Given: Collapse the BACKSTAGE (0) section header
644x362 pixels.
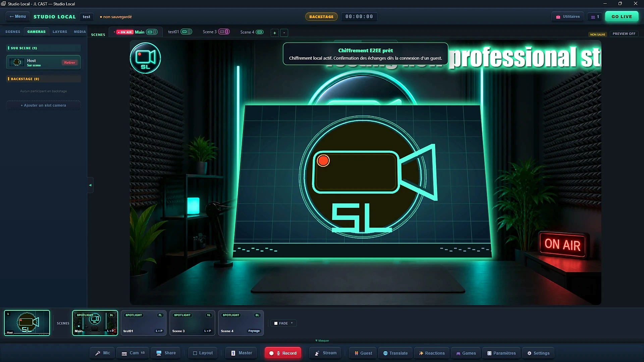Looking at the screenshot, I should pos(43,79).
